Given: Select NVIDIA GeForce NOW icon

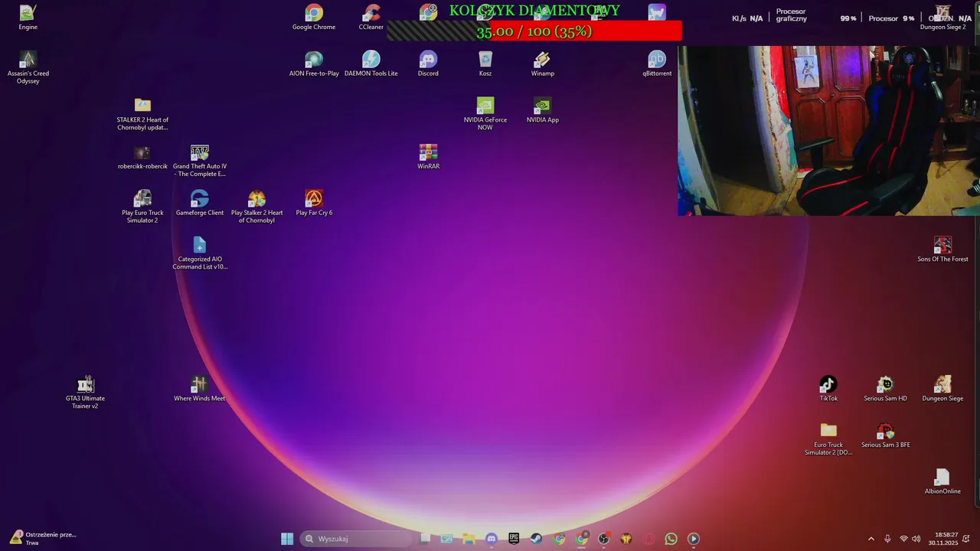Looking at the screenshot, I should [x=485, y=113].
